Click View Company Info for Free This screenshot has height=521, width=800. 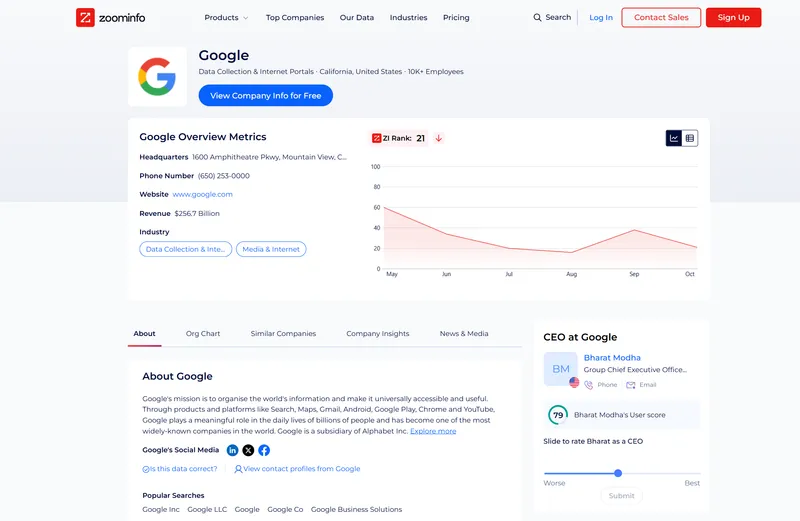pos(266,95)
